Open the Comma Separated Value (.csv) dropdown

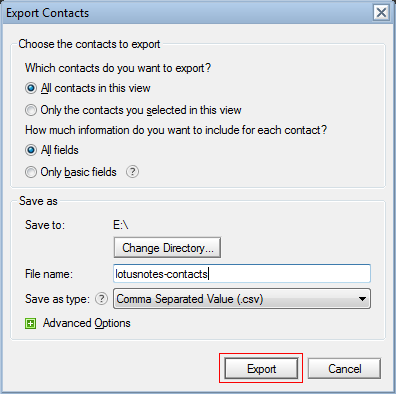pos(242,299)
